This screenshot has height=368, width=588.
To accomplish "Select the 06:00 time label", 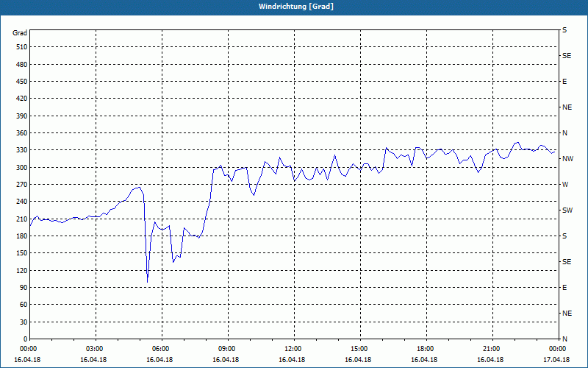I will coord(162,349).
